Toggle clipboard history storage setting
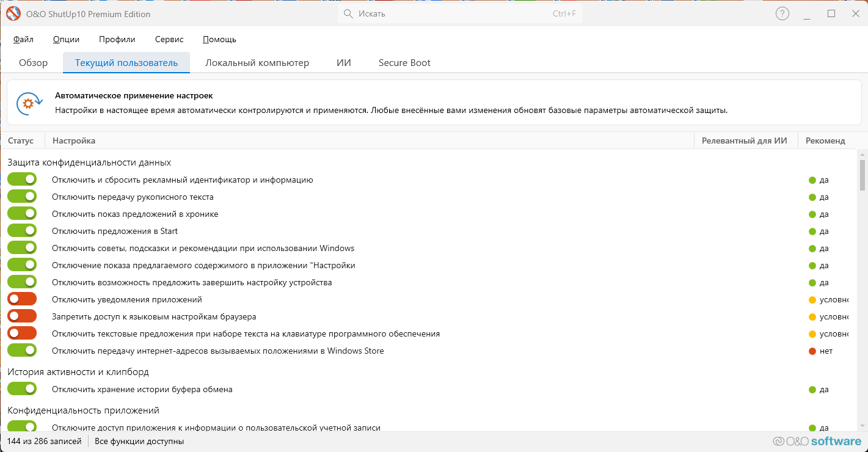Viewport: 868px width, 452px height. click(22, 388)
